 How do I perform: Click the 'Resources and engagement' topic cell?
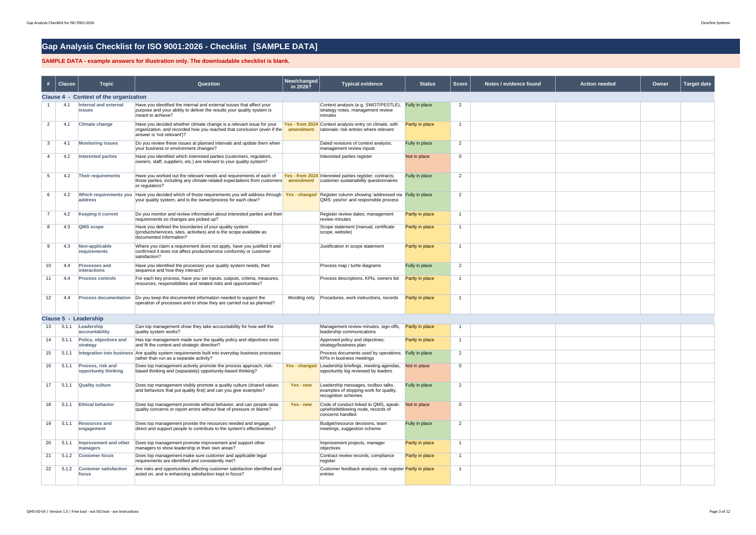click(x=106, y=430)
